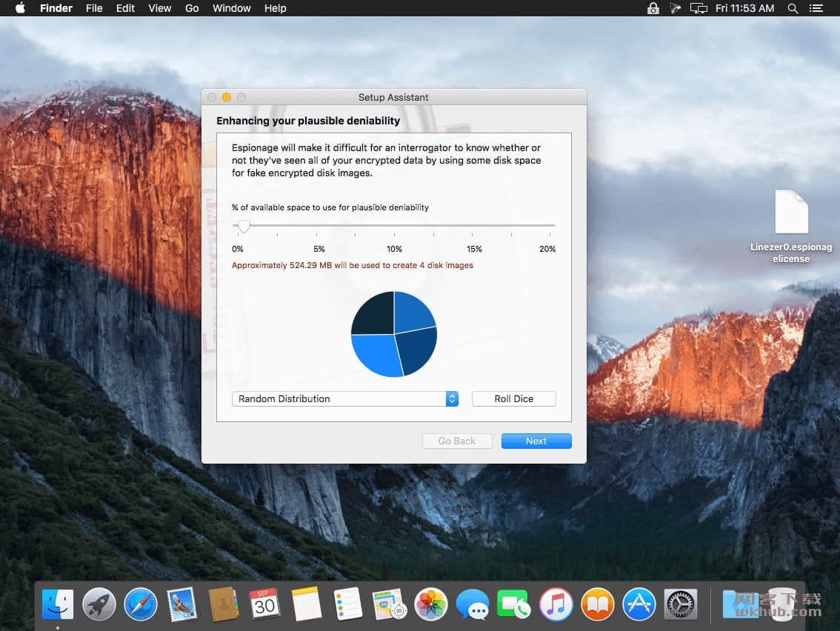Open the Edit menu
This screenshot has width=840, height=631.
(125, 8)
